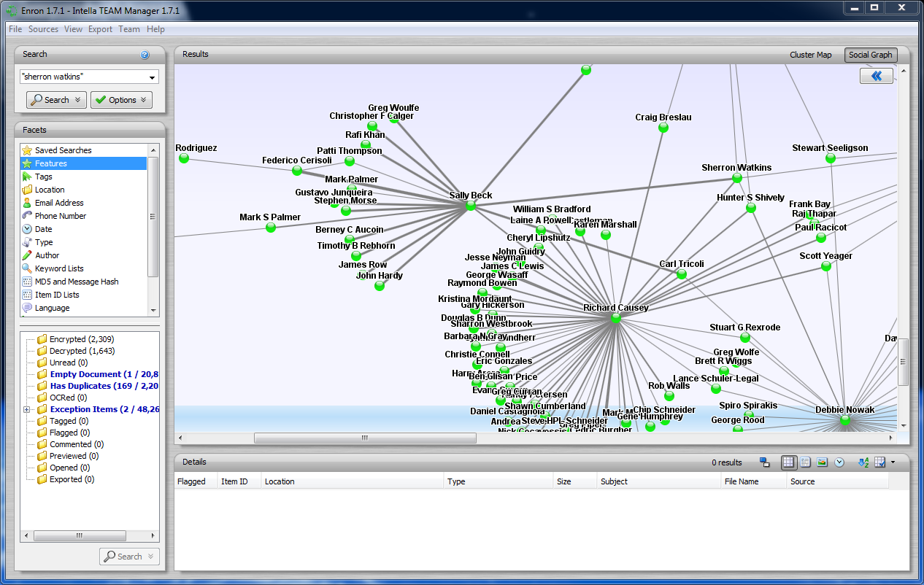Open the Sources menu

(x=43, y=29)
